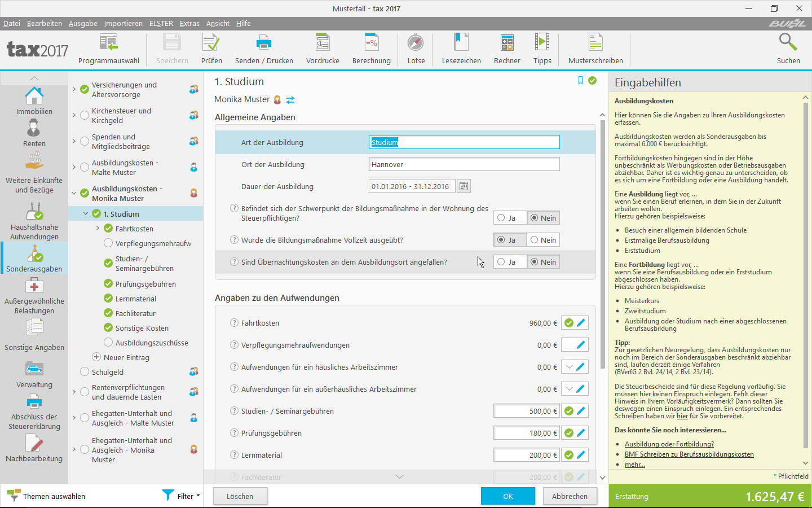
Task: Open the Berechnung view
Action: [x=371, y=49]
